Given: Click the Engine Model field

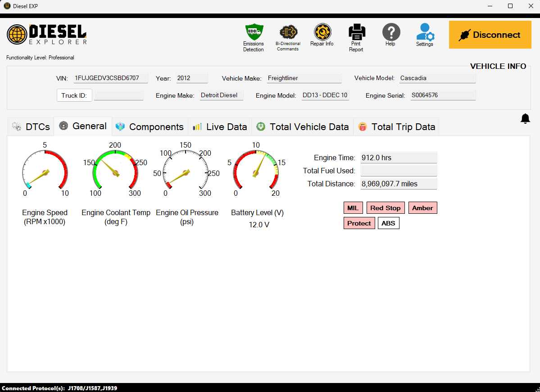Looking at the screenshot, I should (x=326, y=95).
